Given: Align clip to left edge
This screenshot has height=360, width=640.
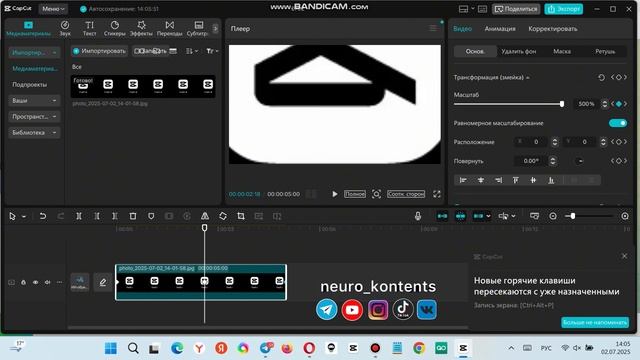Looking at the screenshot, I should (463, 180).
